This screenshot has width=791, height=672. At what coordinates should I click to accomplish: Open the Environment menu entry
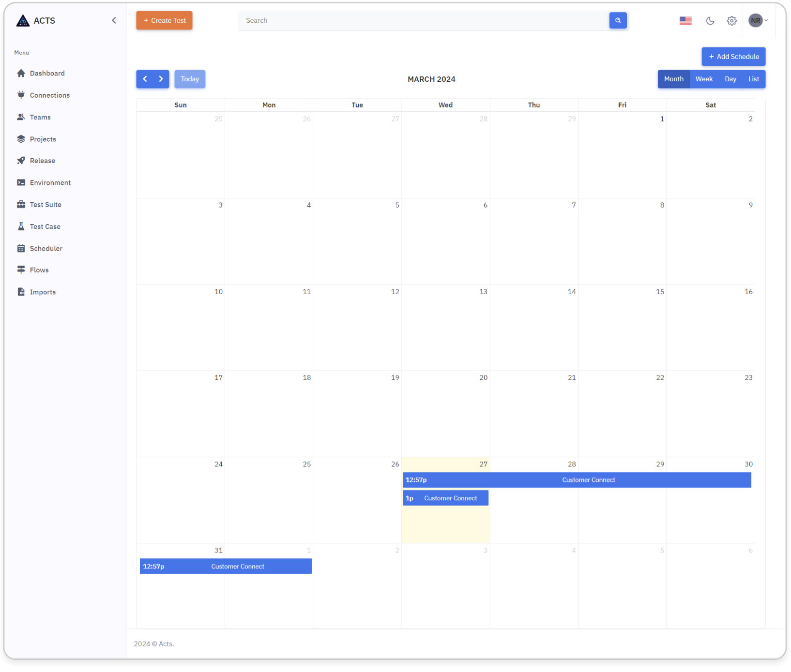point(50,182)
